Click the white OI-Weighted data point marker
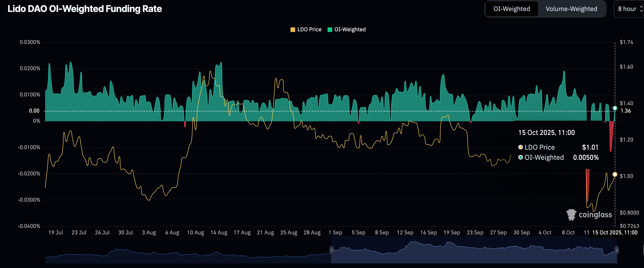This screenshot has width=644, height=268. click(x=615, y=108)
